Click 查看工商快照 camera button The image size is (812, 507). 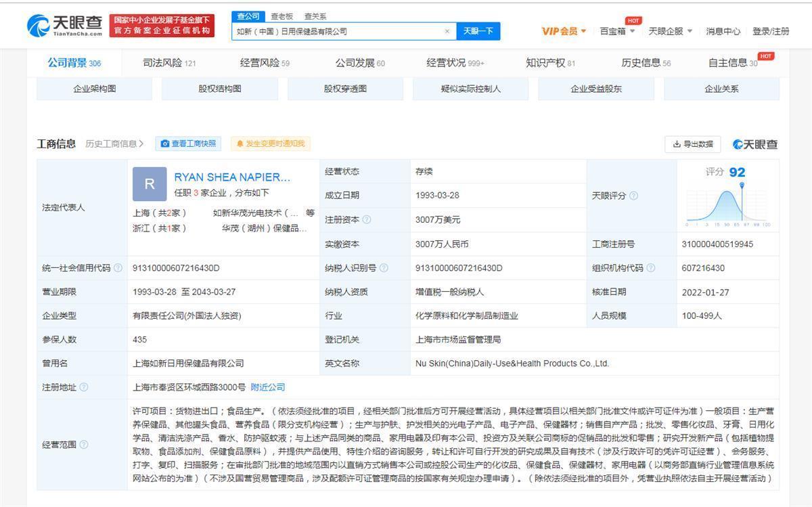188,144
